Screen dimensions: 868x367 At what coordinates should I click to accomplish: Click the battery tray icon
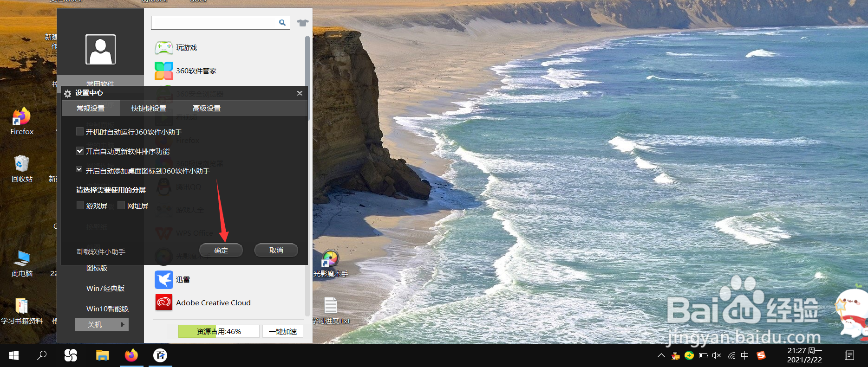(703, 356)
